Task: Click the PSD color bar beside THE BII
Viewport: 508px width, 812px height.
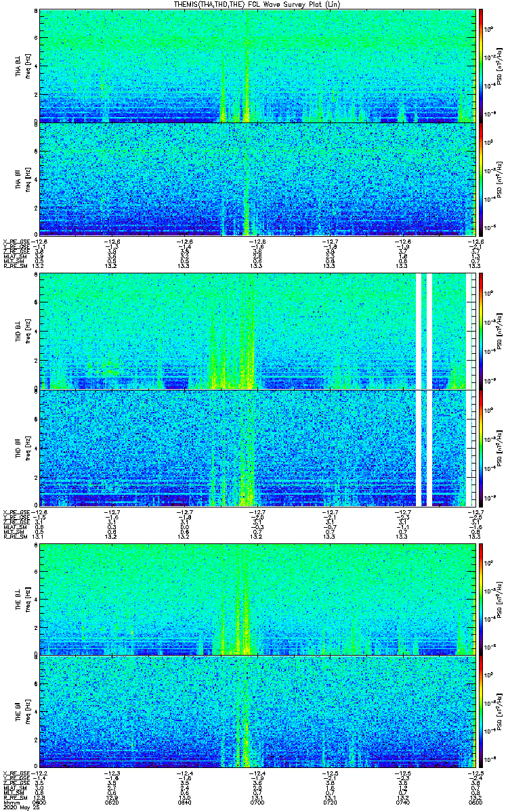Action: tap(480, 713)
